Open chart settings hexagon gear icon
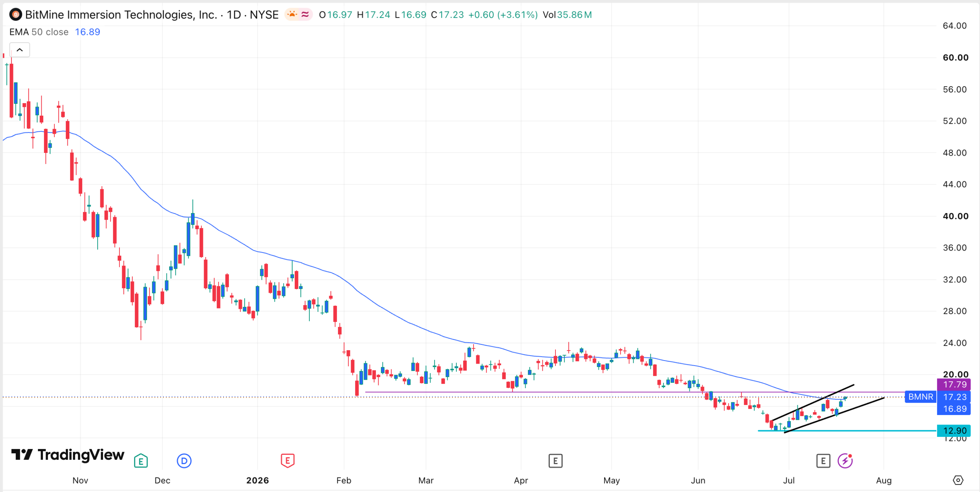The height and width of the screenshot is (492, 980). point(958,480)
